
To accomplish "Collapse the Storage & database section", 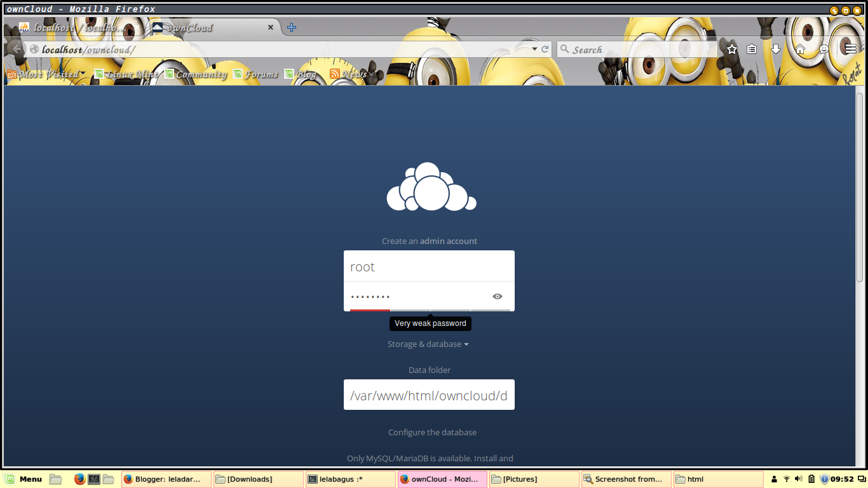I will tap(428, 344).
